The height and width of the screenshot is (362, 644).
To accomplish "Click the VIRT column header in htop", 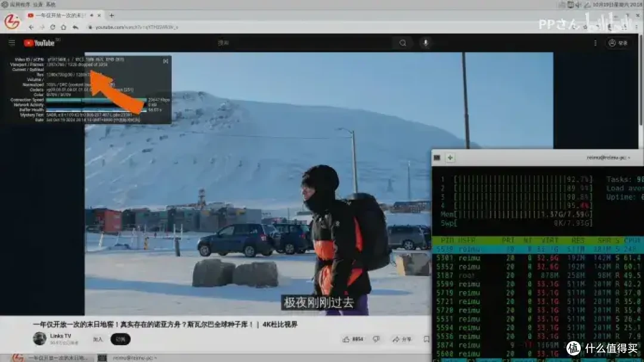I will [550, 240].
